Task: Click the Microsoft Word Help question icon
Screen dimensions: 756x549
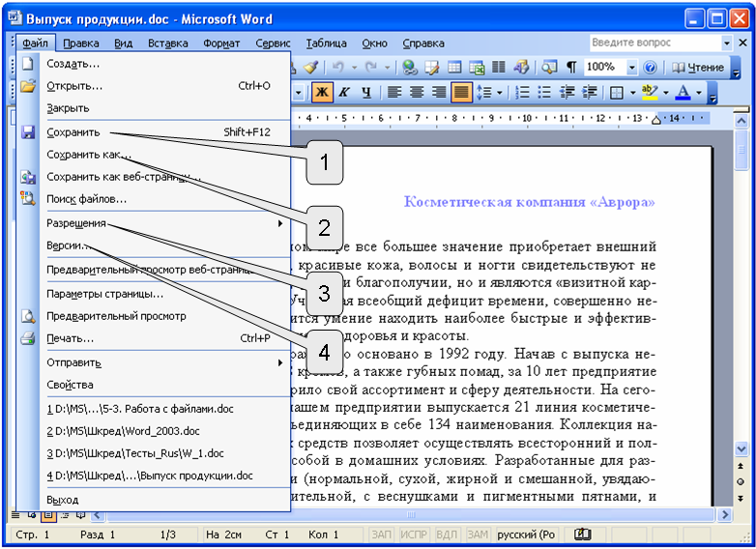Action: point(650,68)
